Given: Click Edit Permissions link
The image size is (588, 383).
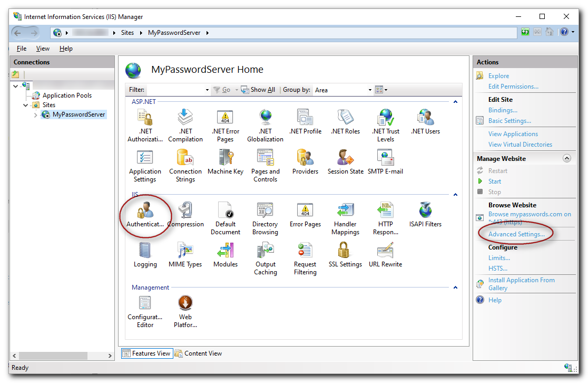Looking at the screenshot, I should click(x=513, y=87).
